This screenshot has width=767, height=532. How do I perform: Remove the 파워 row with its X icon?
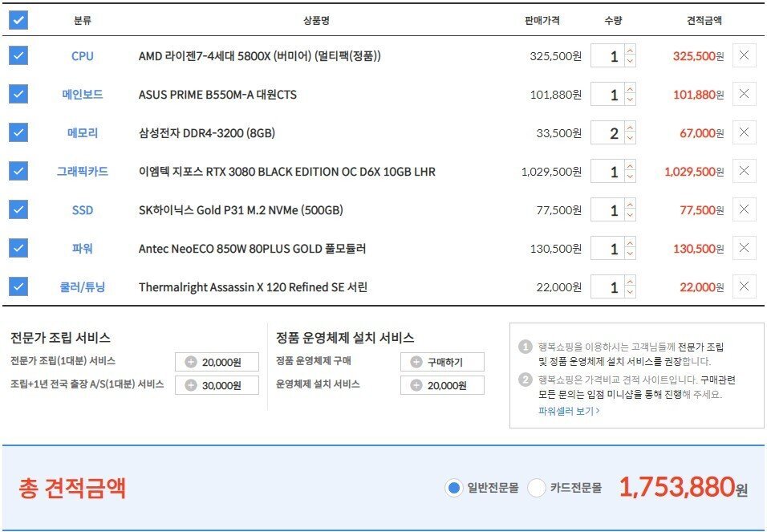744,248
